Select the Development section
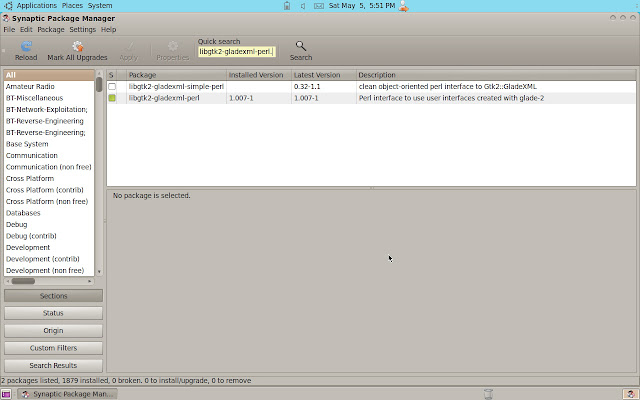The image size is (640, 400). tap(49, 247)
